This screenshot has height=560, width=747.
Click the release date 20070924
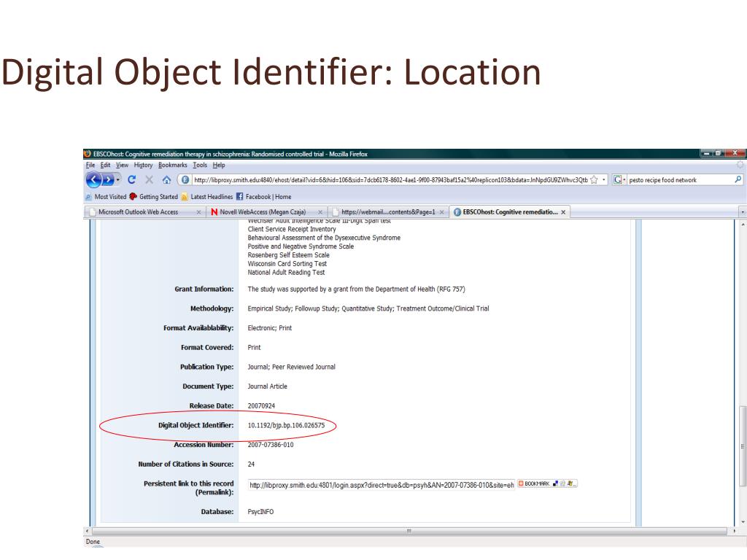tap(261, 405)
